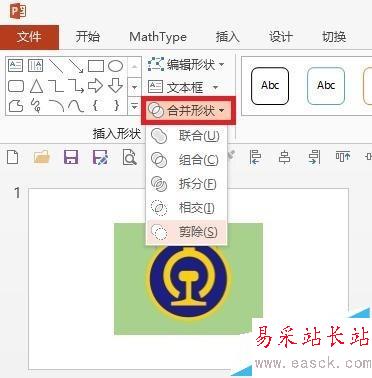The height and width of the screenshot is (378, 372).
Task: Select the triangle shape
Action: pyautogui.click(x=36, y=86)
